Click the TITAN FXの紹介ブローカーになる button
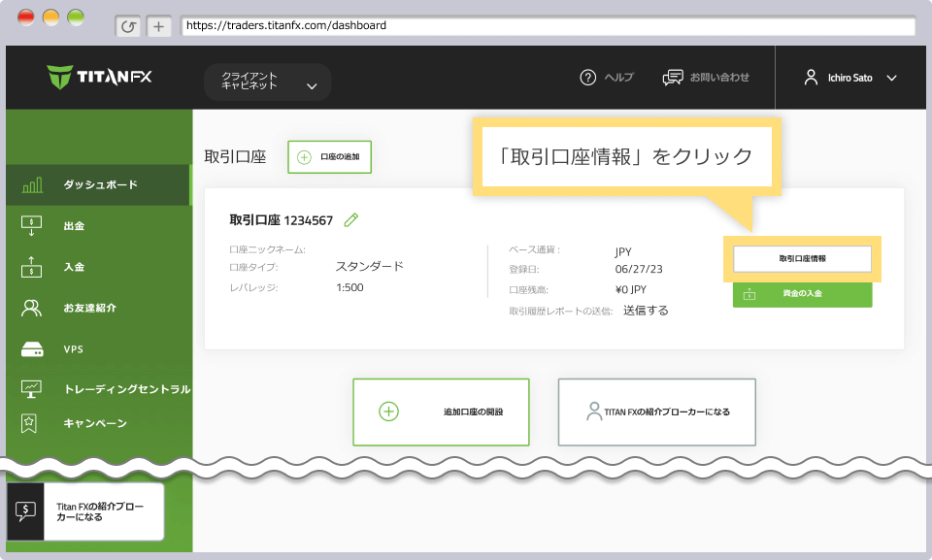 pos(657,412)
